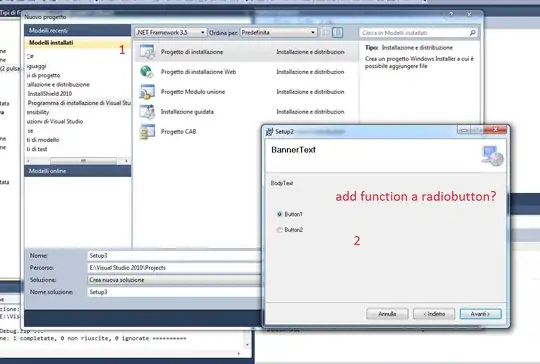Click the Nome soluzione field
The width and height of the screenshot is (540, 364).
pyautogui.click(x=174, y=292)
